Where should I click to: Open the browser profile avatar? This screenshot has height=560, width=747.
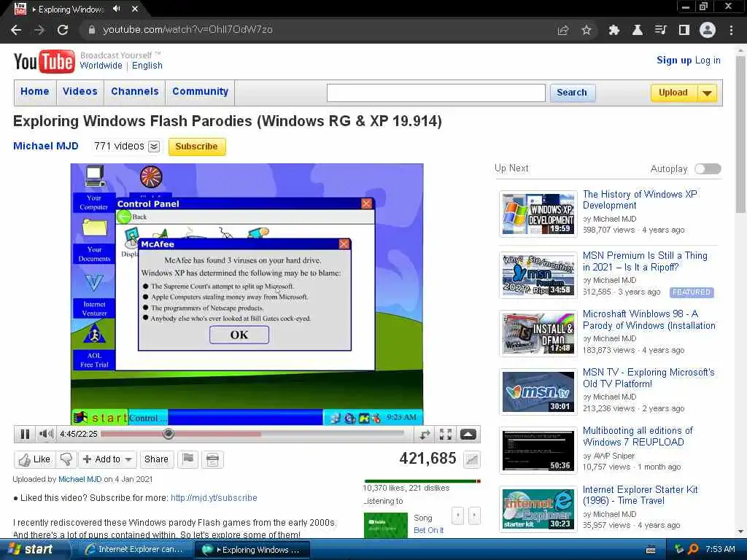point(708,30)
